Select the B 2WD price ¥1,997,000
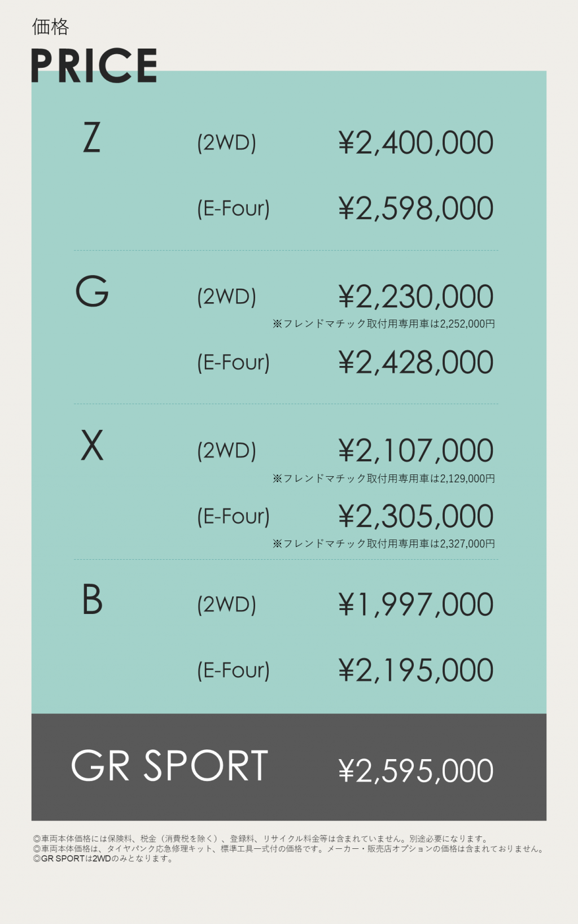This screenshot has width=578, height=924. coord(416,605)
